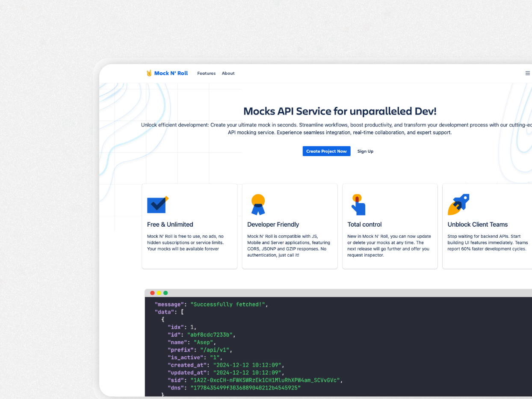Click the main hero headline text
The height and width of the screenshot is (399, 532).
click(340, 111)
